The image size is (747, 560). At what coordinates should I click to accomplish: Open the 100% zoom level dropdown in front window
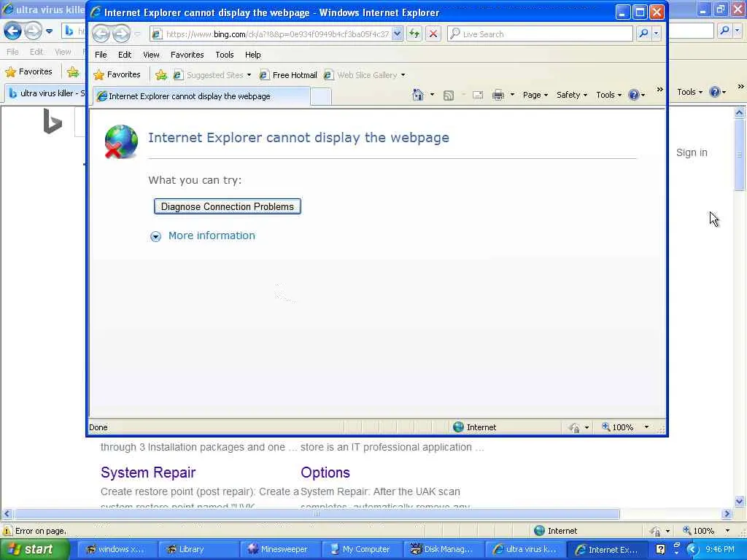point(646,427)
